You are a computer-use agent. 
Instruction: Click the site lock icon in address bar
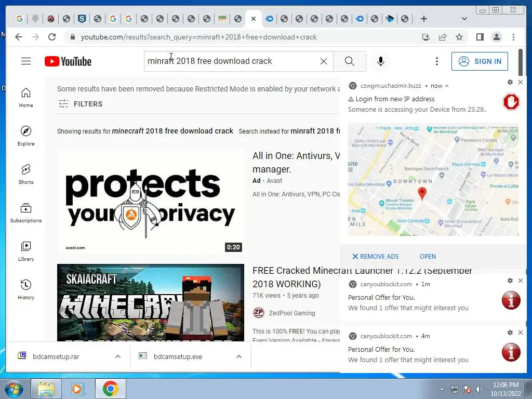click(72, 37)
